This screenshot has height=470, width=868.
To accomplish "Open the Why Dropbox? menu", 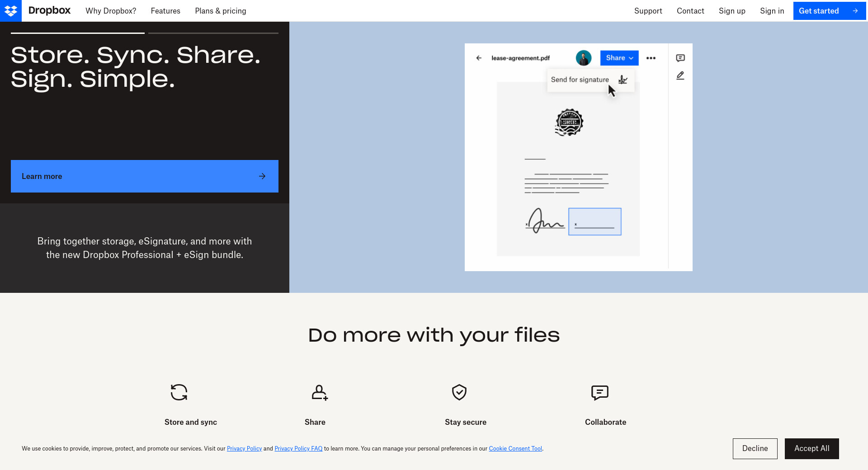I will (x=111, y=11).
